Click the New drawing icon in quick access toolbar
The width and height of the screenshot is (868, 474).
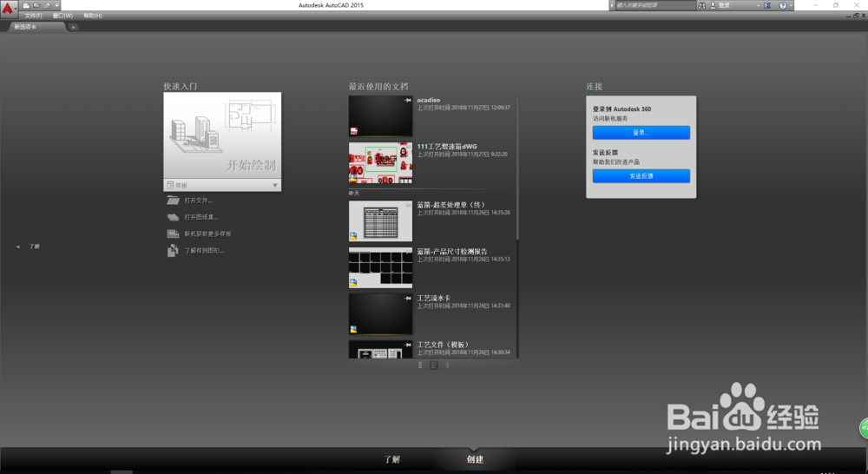27,5
